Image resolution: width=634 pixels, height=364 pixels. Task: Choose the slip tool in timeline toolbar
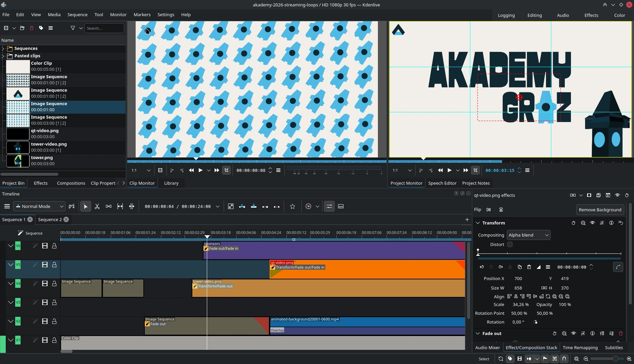click(120, 206)
